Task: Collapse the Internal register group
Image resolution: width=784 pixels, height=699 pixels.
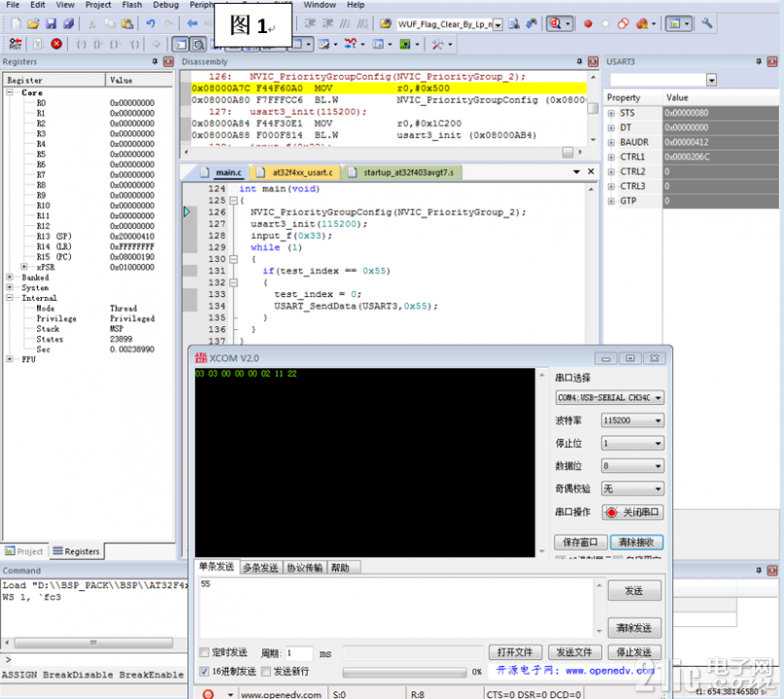Action: pyautogui.click(x=10, y=298)
